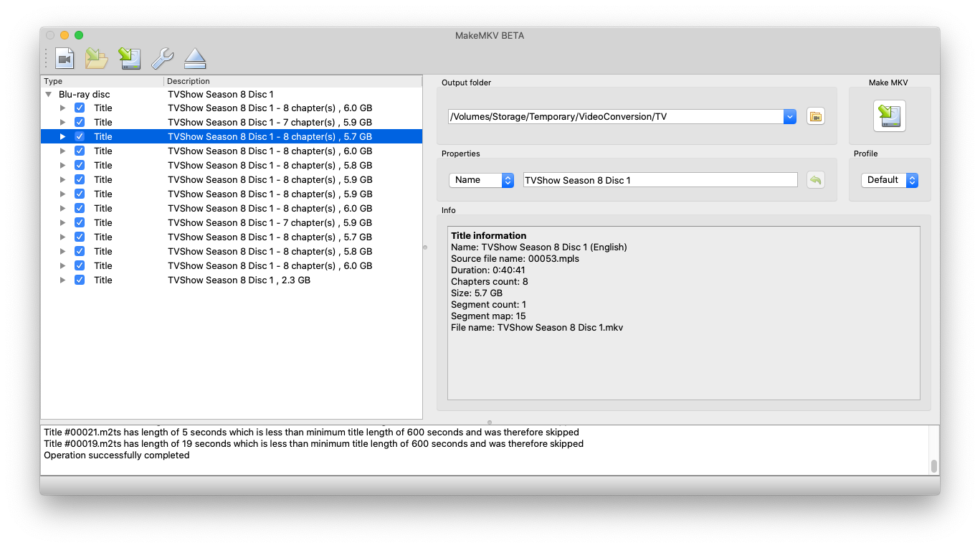Click the open disc folder toolbar icon
The width and height of the screenshot is (980, 548).
[97, 58]
